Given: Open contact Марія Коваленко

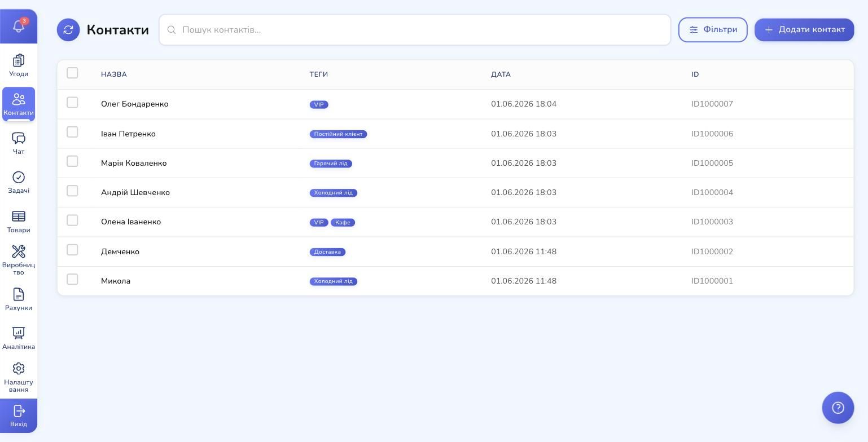Looking at the screenshot, I should pyautogui.click(x=134, y=163).
